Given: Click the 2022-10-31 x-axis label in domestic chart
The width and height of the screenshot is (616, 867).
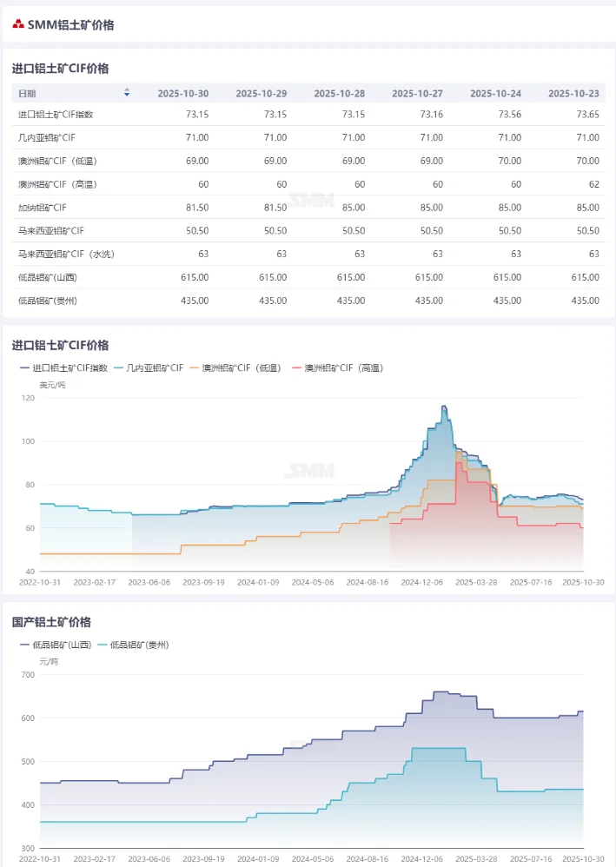Looking at the screenshot, I should click(40, 858).
